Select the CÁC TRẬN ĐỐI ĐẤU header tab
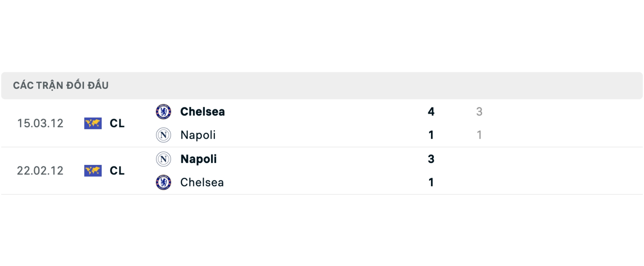 point(61,85)
